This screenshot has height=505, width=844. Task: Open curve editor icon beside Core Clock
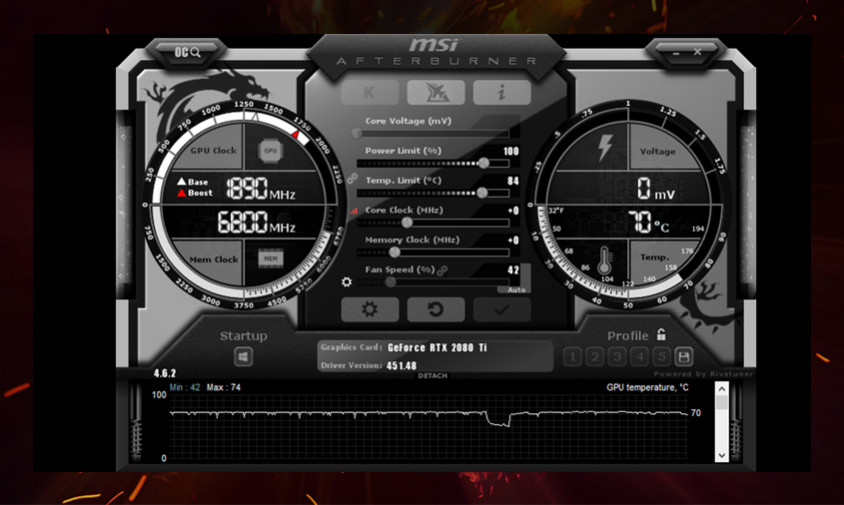coord(354,211)
